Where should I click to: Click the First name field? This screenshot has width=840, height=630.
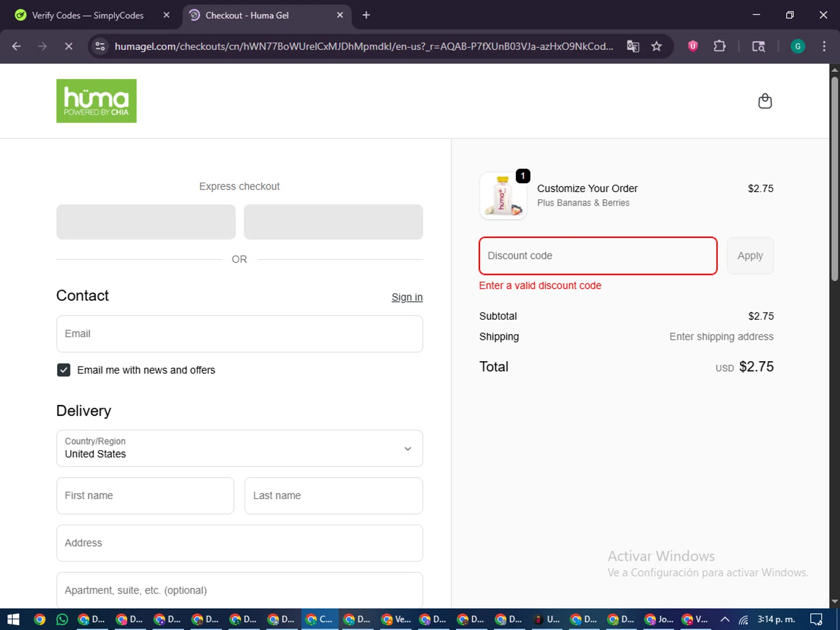pyautogui.click(x=146, y=496)
